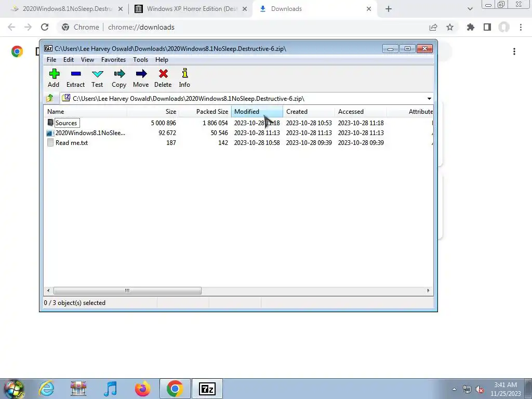Open the View menu
Image resolution: width=532 pixels, height=399 pixels.
pyautogui.click(x=87, y=60)
